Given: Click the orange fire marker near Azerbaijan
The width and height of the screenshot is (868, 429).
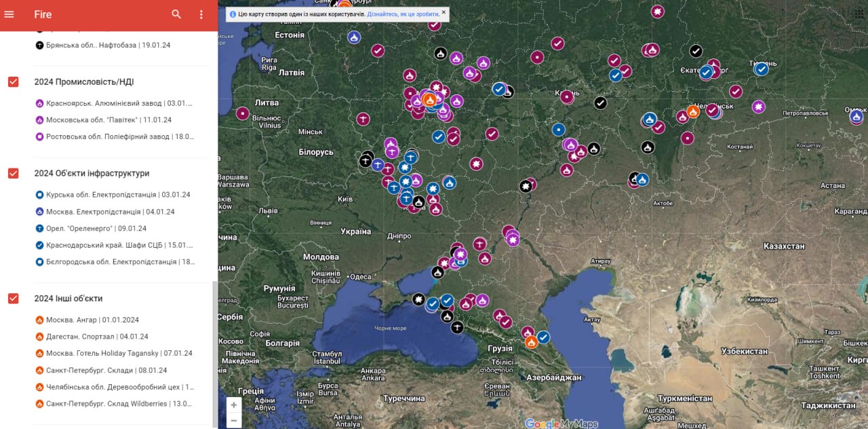Looking at the screenshot, I should coord(531,341).
